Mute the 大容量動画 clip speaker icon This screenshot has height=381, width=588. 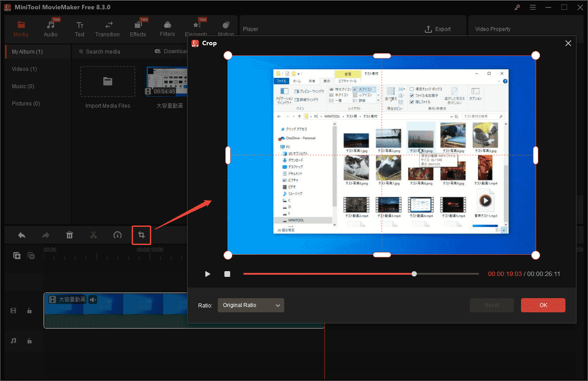click(93, 300)
